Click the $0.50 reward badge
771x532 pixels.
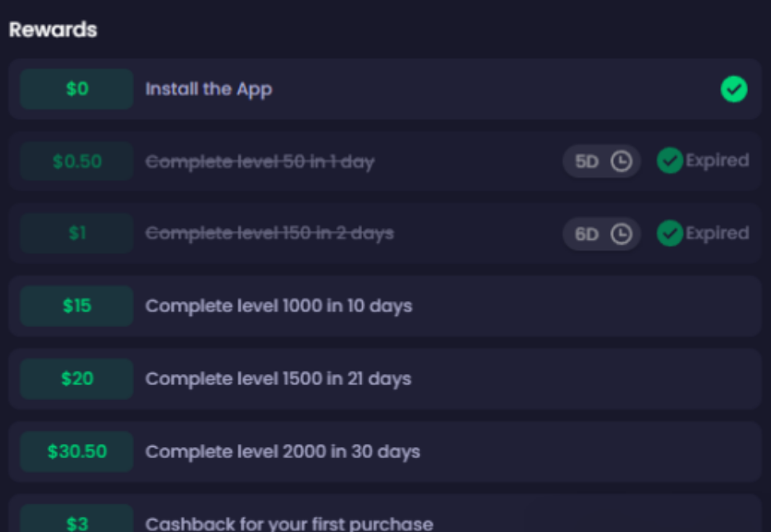77,162
